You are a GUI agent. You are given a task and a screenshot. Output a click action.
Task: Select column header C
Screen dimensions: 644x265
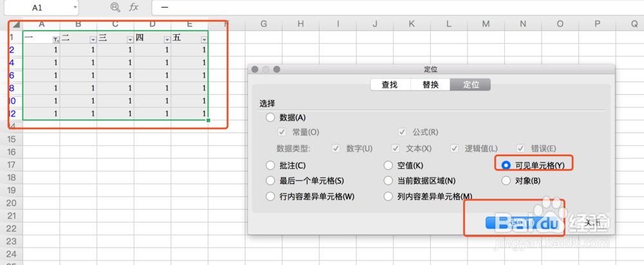pos(115,25)
